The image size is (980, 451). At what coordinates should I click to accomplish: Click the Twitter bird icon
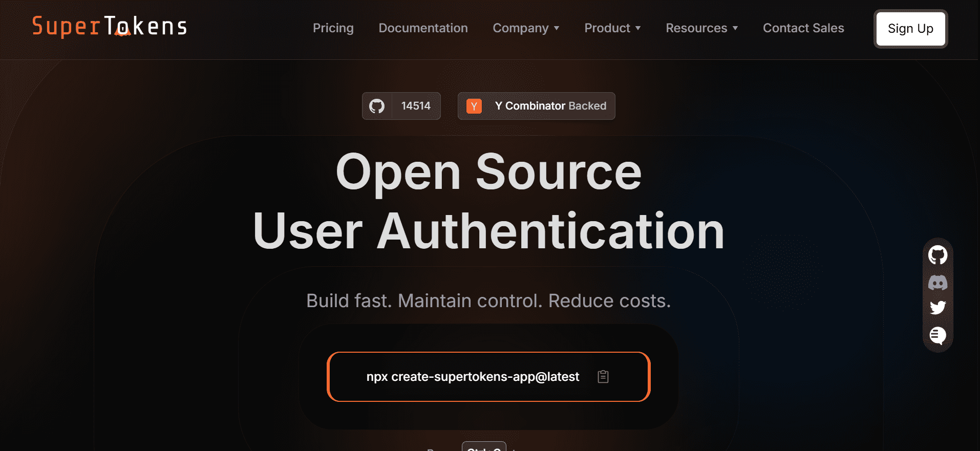938,308
